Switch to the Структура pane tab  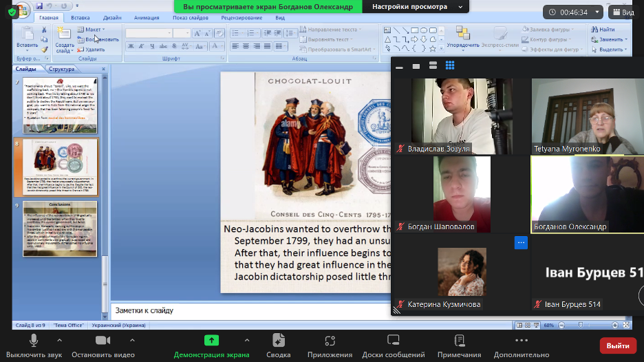[62, 70]
